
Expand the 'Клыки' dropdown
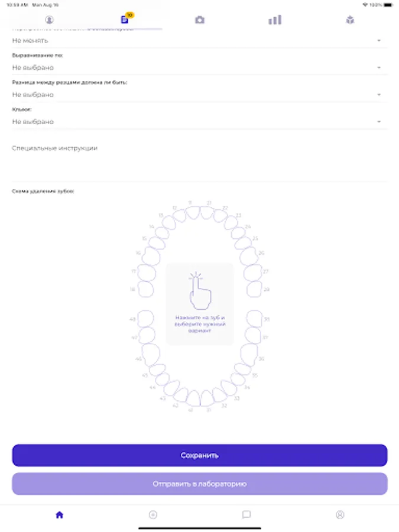(x=199, y=122)
